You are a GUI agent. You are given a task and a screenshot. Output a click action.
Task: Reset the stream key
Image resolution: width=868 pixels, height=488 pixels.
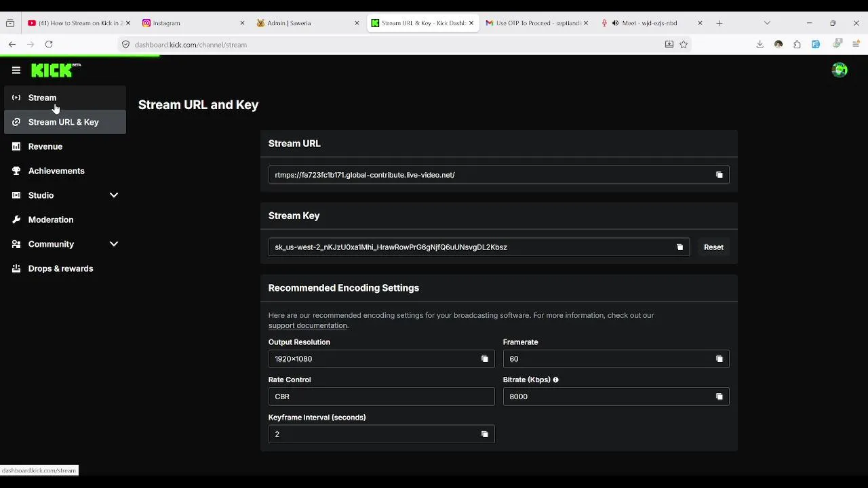pyautogui.click(x=713, y=247)
